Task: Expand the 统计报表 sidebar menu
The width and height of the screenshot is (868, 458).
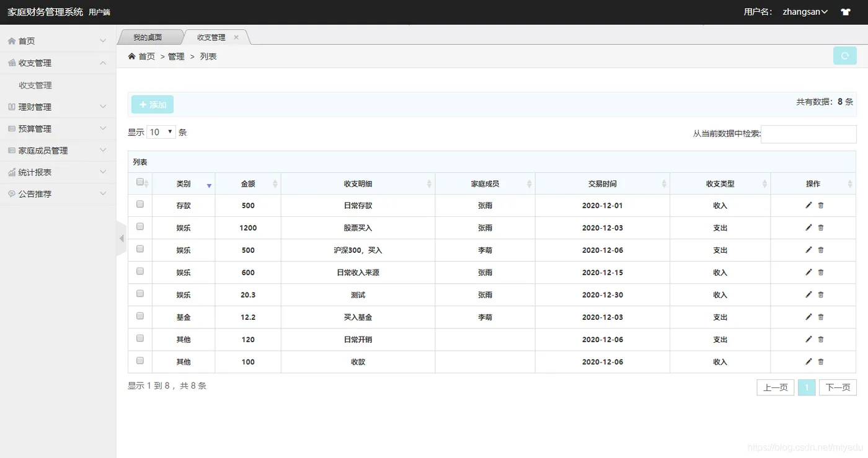Action: [58, 172]
